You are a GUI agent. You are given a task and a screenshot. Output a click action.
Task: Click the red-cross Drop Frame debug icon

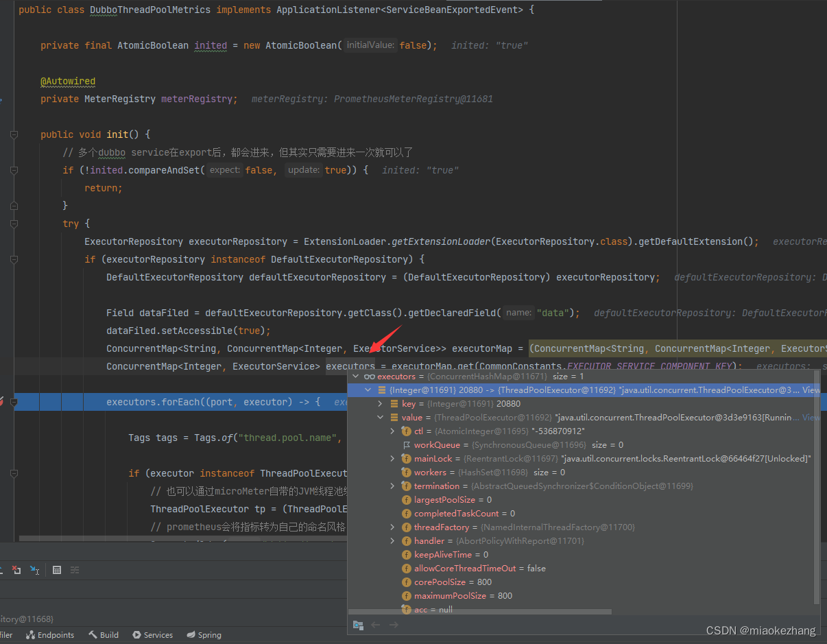click(16, 570)
